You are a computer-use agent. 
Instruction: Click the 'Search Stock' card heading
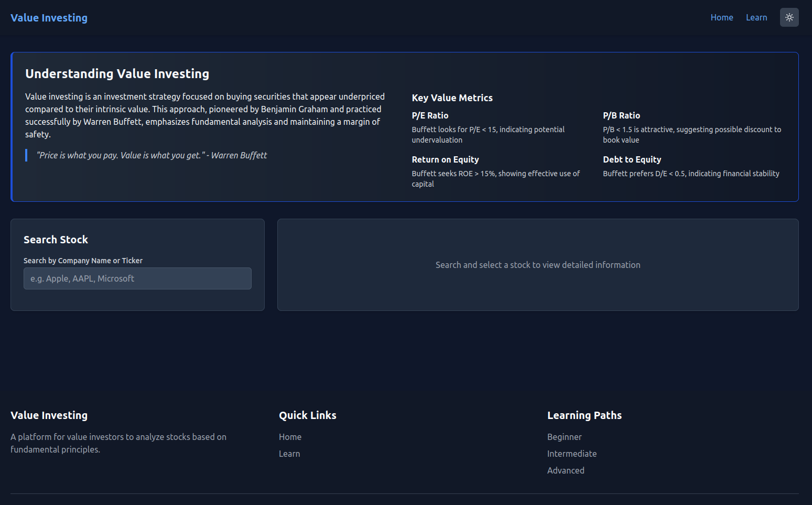56,240
